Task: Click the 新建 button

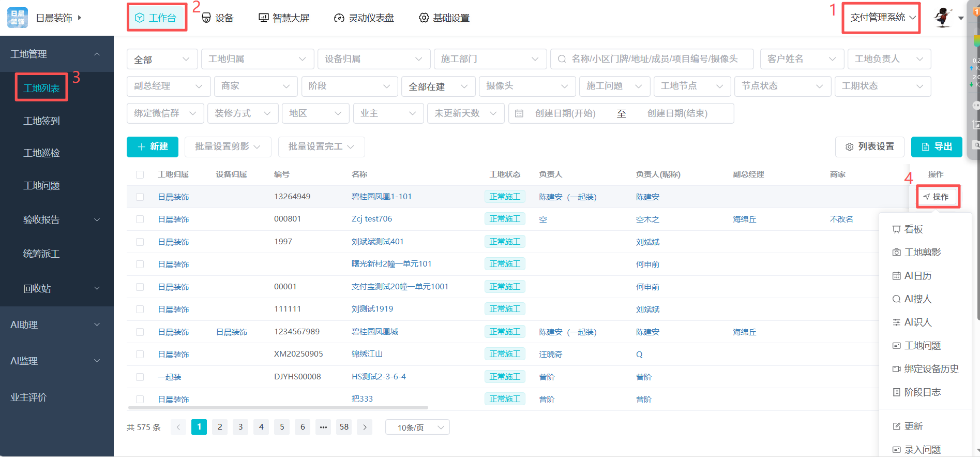Action: tap(153, 147)
